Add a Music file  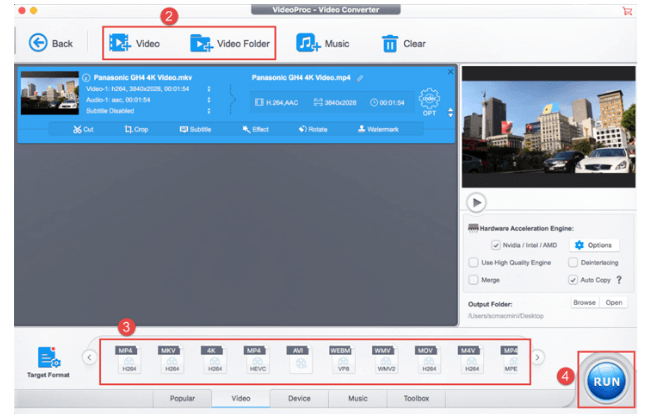tap(323, 43)
